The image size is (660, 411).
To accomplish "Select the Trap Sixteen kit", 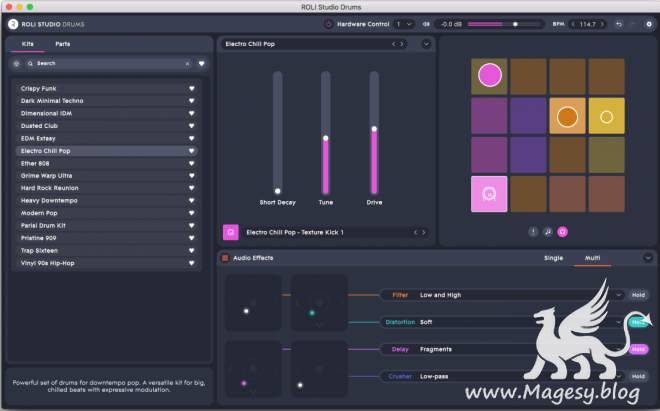I will 107,251.
